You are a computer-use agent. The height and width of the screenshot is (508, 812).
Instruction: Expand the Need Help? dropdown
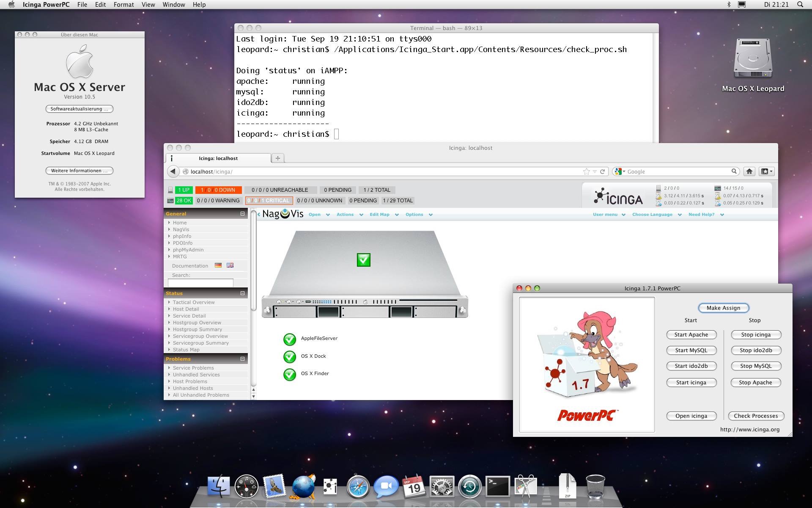point(706,215)
